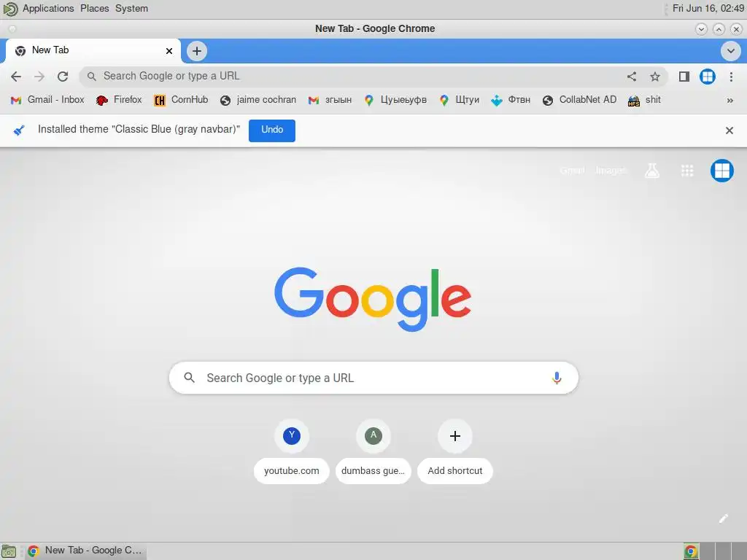Viewport: 747px width, 560px height.
Task: Go back with the browser back arrow
Action: click(x=16, y=76)
